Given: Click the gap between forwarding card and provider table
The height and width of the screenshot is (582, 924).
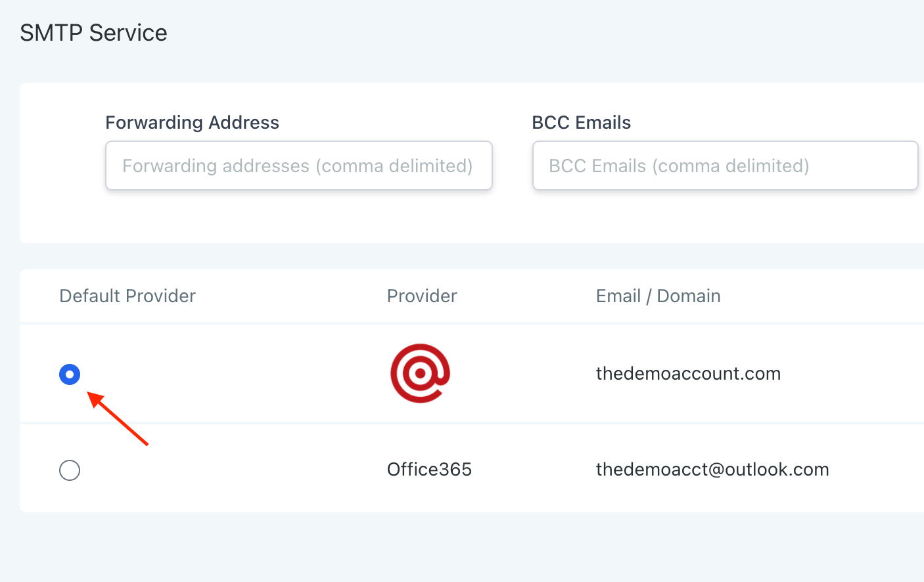Looking at the screenshot, I should click(x=460, y=256).
